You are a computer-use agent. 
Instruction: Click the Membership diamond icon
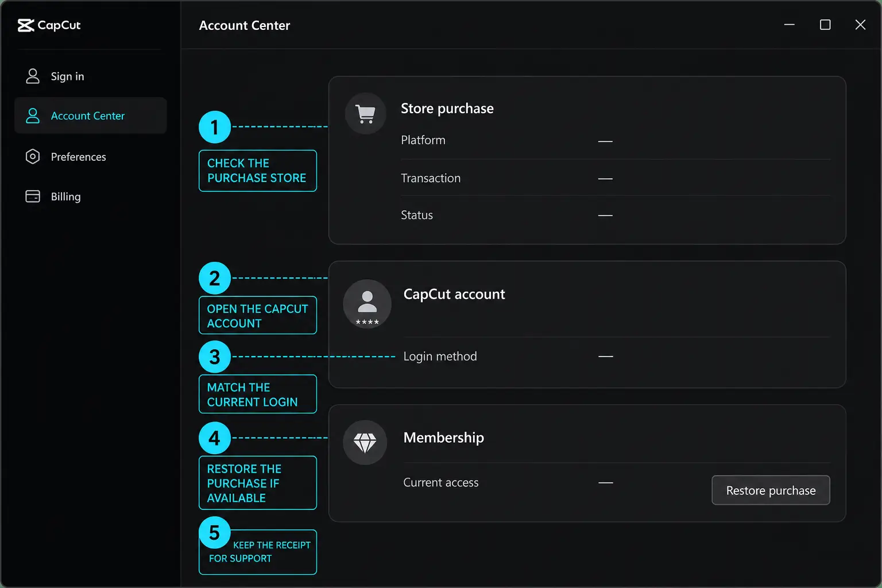click(x=365, y=443)
